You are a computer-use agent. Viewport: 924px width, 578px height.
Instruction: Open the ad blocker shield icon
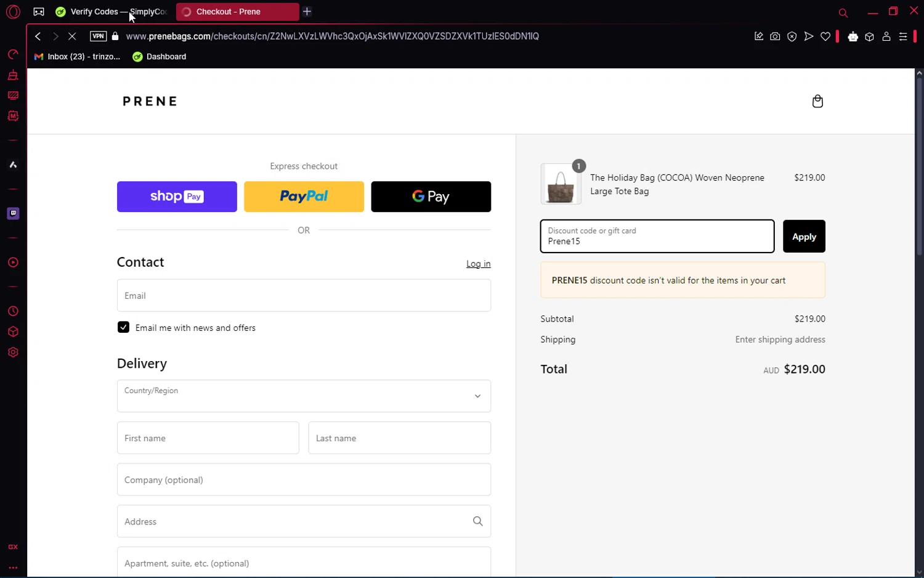[792, 36]
